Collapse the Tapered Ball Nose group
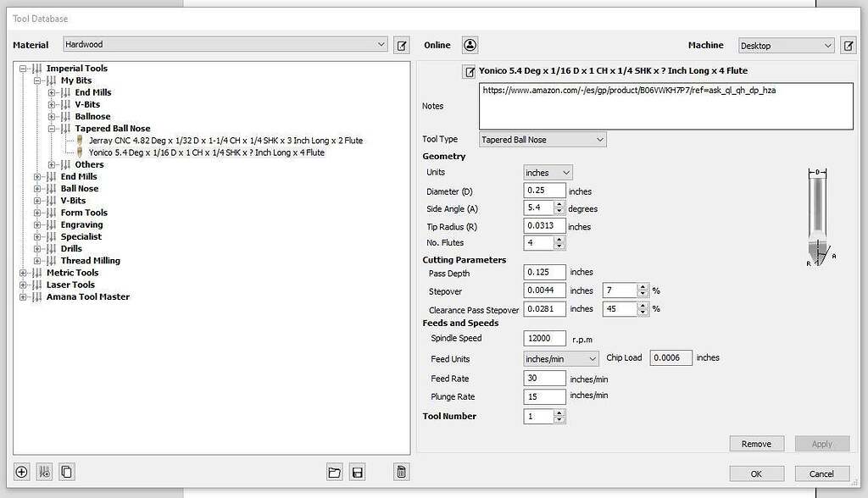Image resolution: width=868 pixels, height=498 pixels. point(53,129)
